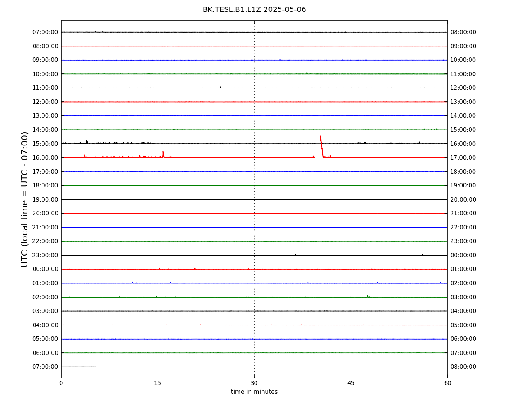This screenshot has height=420, width=509.
Task: Click right-axis end time label 06:00:00
Action: pos(463,339)
